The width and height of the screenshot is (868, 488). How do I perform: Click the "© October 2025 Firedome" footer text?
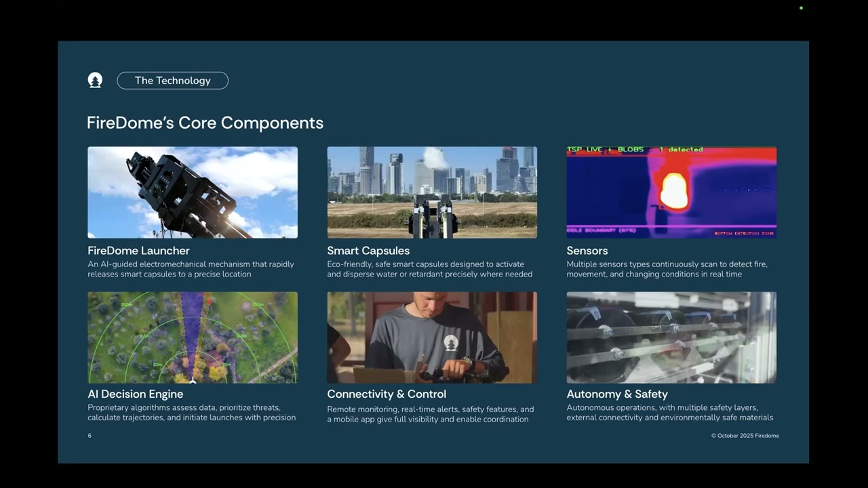point(745,436)
